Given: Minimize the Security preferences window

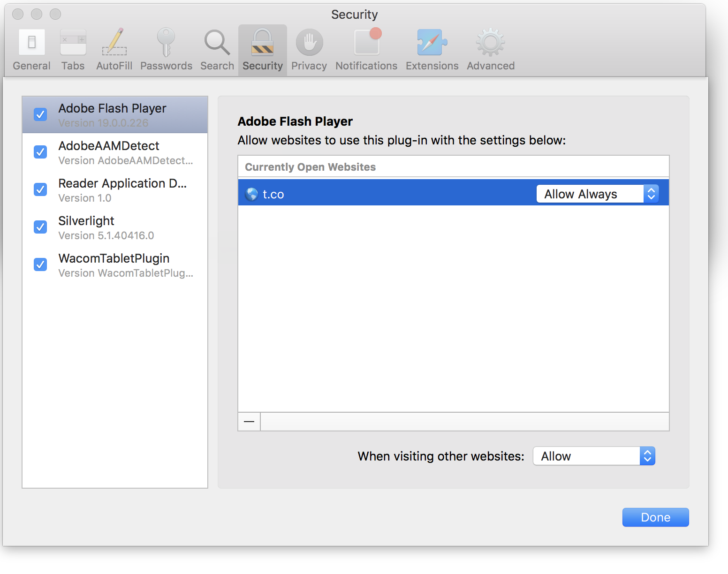Looking at the screenshot, I should pyautogui.click(x=37, y=14).
